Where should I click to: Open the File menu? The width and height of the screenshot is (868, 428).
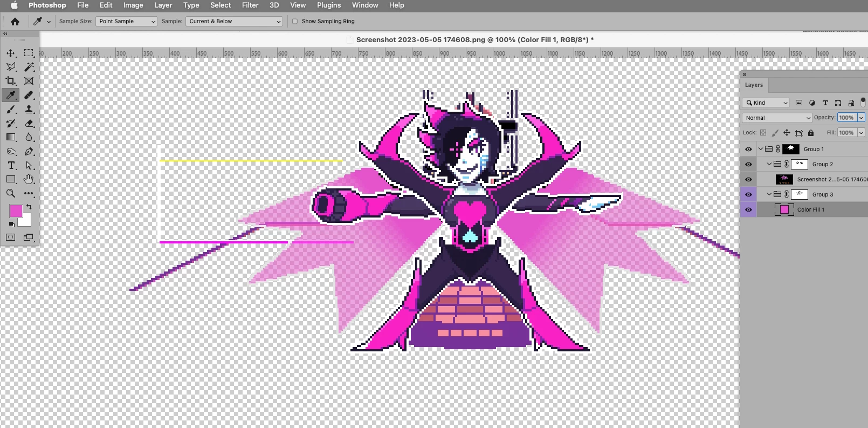83,5
